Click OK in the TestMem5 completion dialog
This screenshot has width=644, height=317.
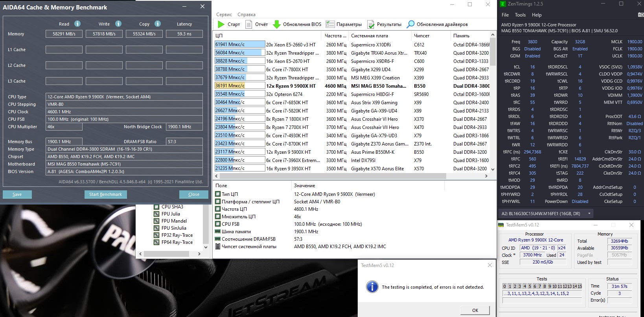tap(475, 310)
